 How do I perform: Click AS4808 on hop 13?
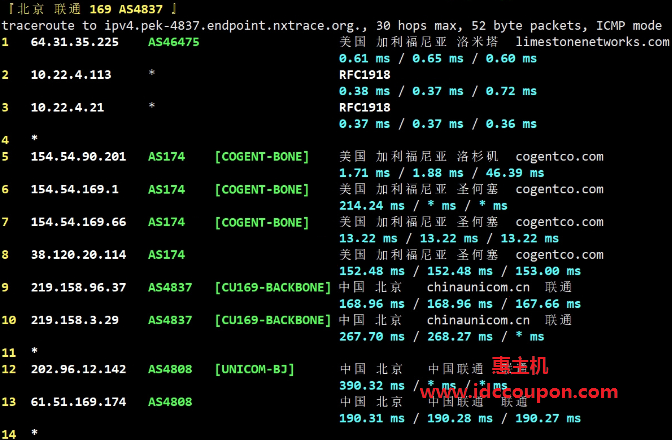170,402
